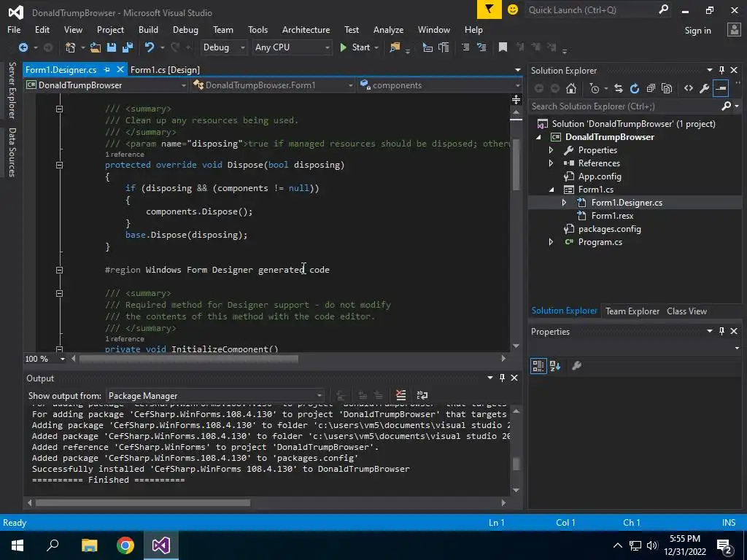Sort Properties panel alphabetically
This screenshot has height=560, width=747.
coord(555,366)
